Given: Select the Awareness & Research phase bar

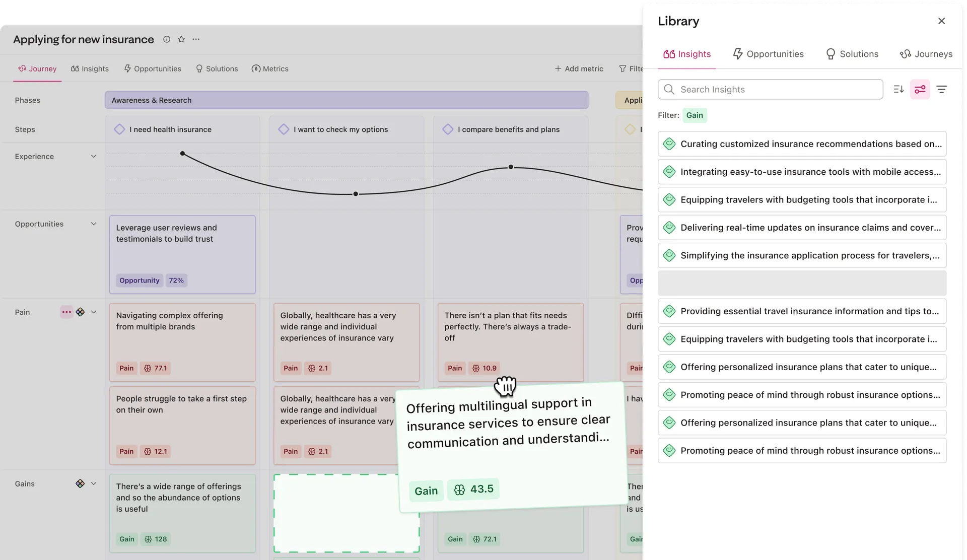Looking at the screenshot, I should pyautogui.click(x=347, y=100).
